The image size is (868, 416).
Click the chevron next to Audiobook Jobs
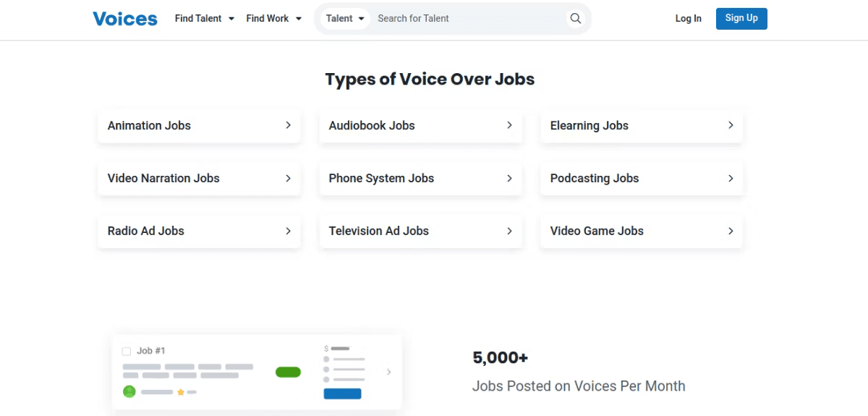(509, 125)
